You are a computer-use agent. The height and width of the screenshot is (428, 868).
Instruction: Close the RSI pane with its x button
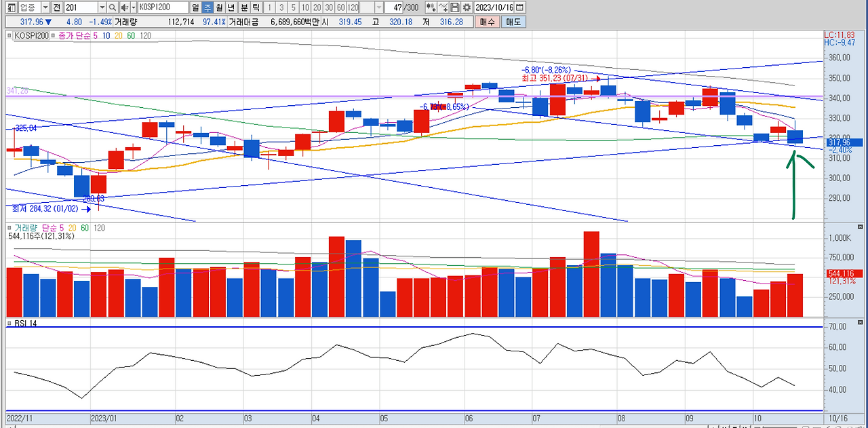pos(861,322)
